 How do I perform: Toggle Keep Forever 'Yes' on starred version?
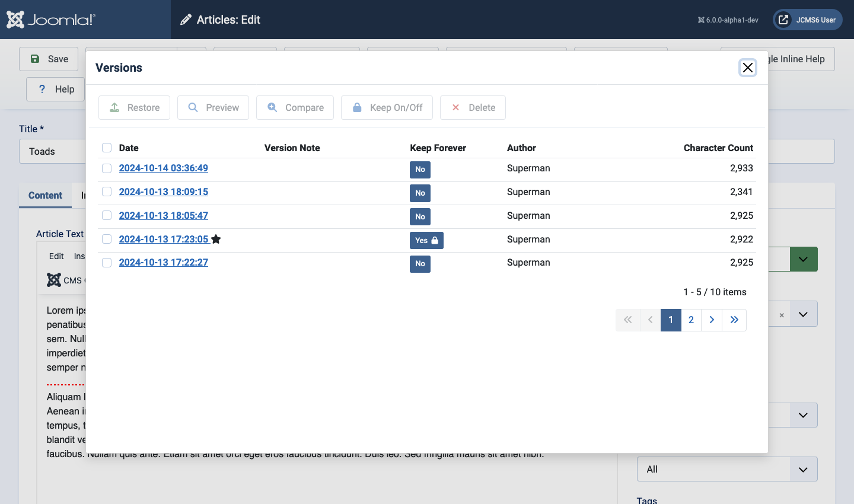tap(426, 240)
